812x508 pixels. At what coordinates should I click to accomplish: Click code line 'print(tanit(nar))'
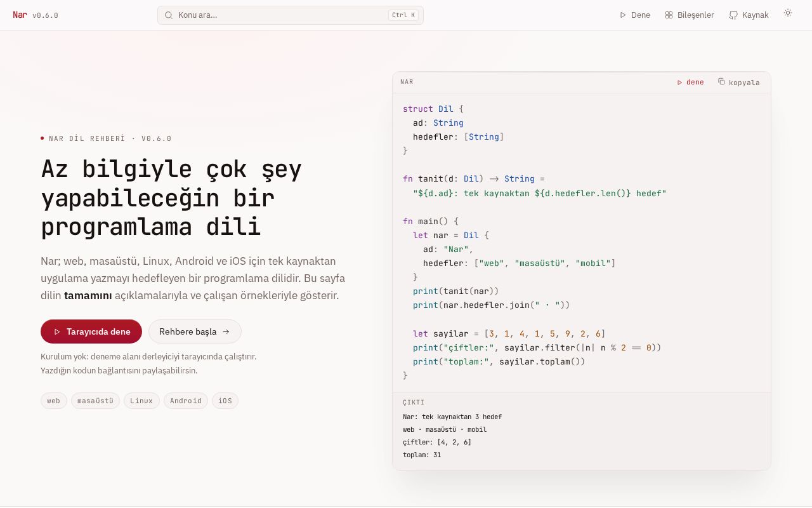(456, 291)
